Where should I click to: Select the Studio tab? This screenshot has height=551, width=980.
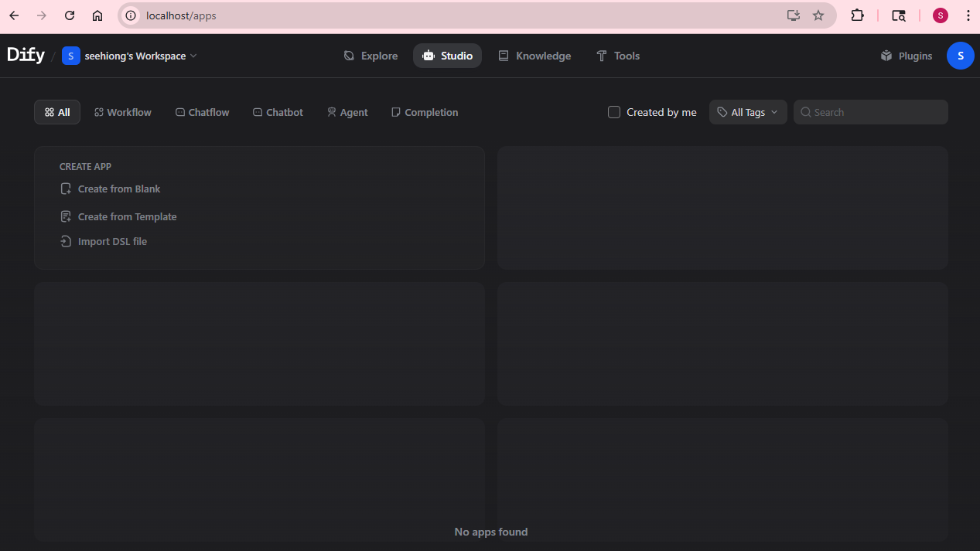click(447, 56)
